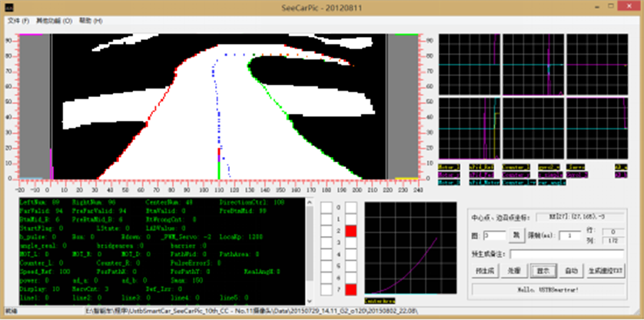Click the 生成遥控TXT button
The width and height of the screenshot is (644, 320).
606,271
